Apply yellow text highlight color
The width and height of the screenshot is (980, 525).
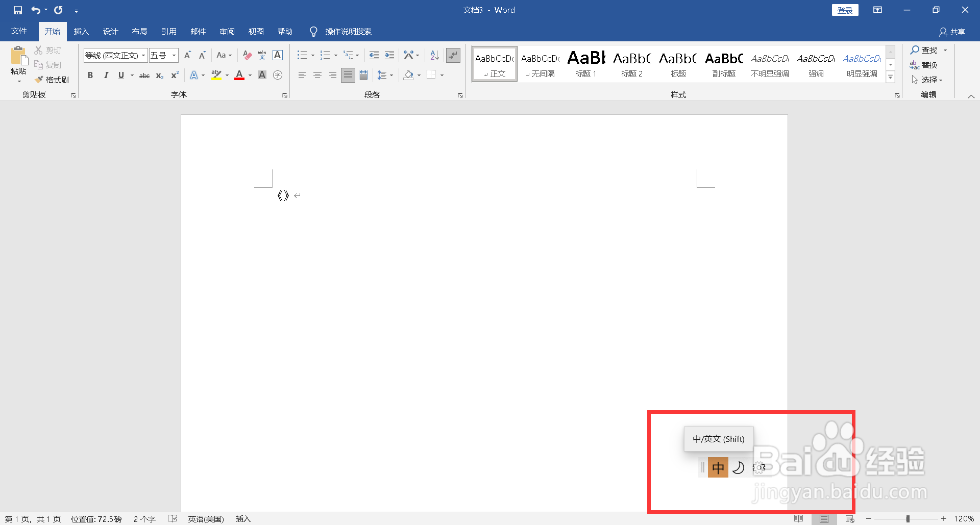216,75
